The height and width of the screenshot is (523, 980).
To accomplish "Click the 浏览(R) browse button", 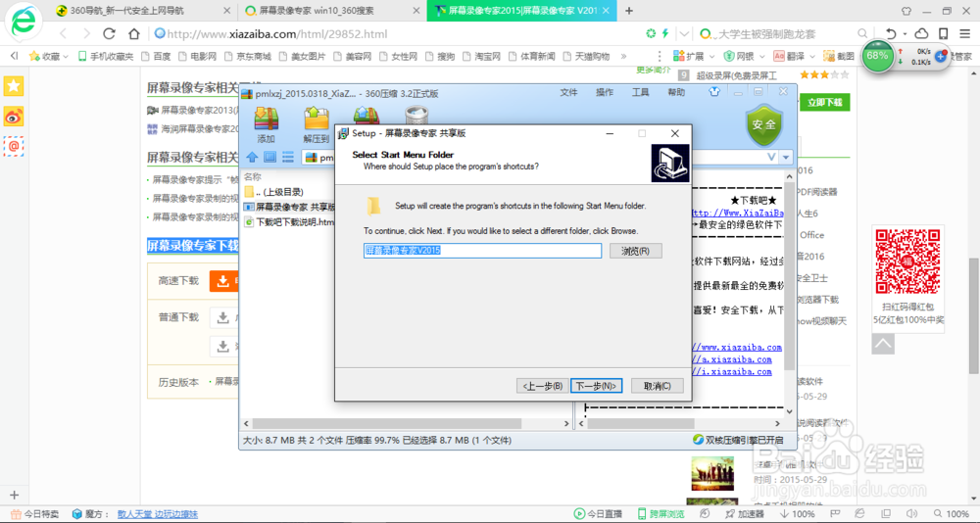I will [636, 251].
